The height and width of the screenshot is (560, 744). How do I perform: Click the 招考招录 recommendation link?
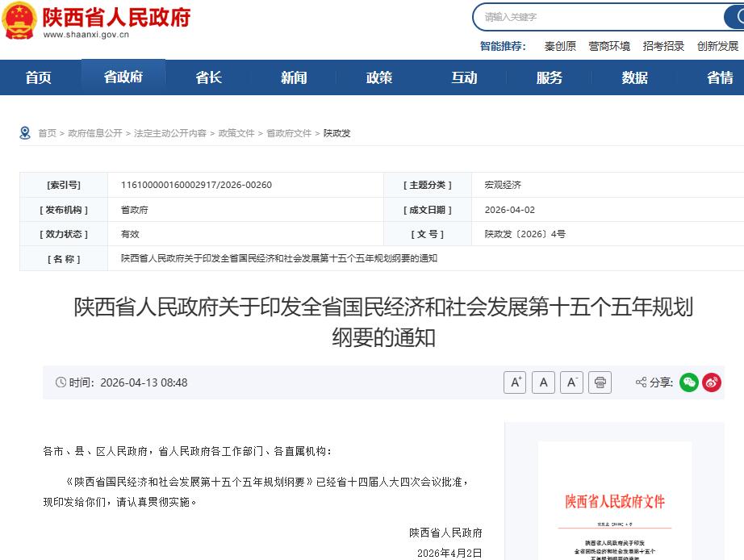[664, 46]
